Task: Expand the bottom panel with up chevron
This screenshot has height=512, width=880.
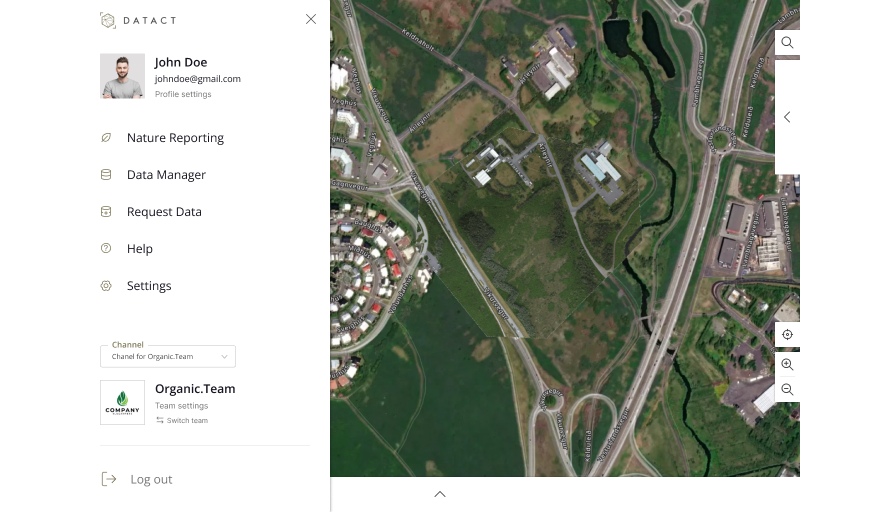Action: [x=440, y=494]
